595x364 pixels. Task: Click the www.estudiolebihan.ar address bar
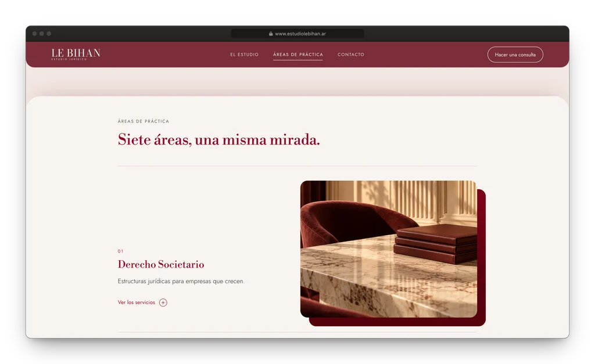pyautogui.click(x=297, y=34)
